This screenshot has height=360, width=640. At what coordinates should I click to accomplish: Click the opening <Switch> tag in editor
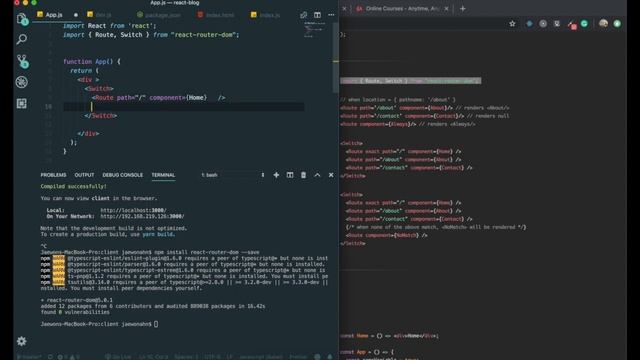(x=99, y=89)
